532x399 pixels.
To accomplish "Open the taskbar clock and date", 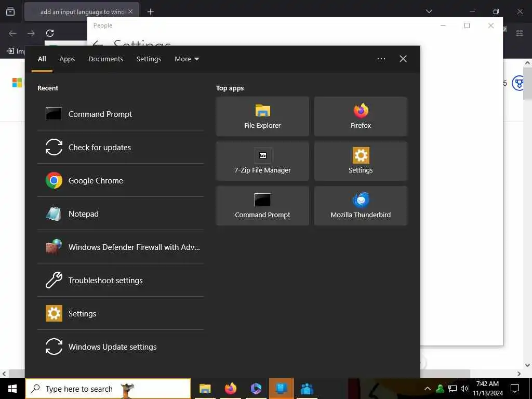I will tap(488, 389).
